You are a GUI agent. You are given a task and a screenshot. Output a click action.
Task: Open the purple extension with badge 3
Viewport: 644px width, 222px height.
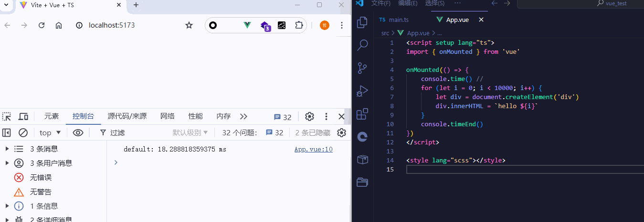pos(265,26)
